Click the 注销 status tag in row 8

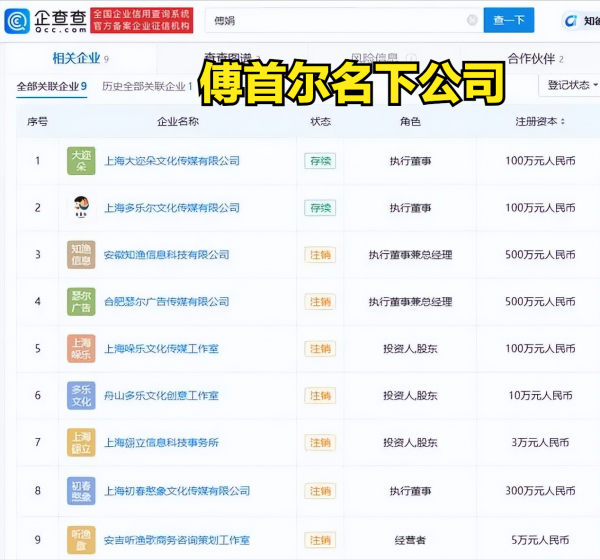[320, 491]
